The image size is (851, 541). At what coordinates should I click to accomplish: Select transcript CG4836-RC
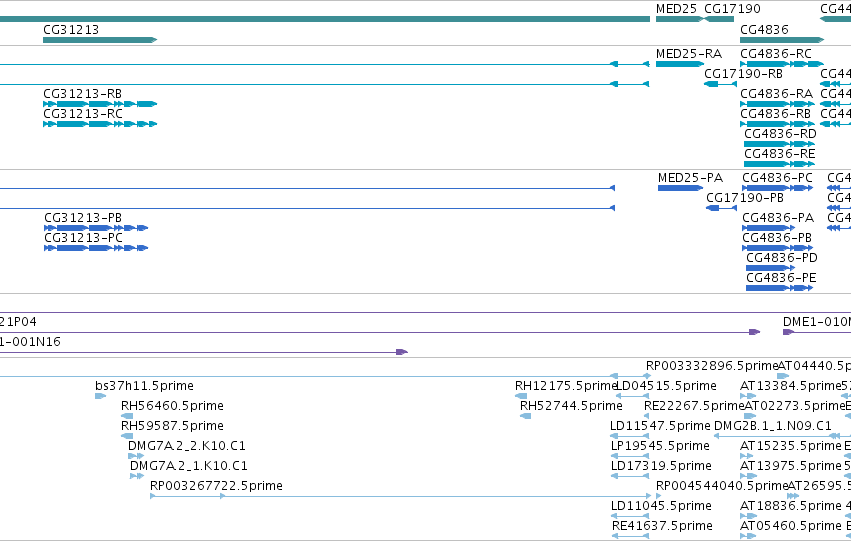(x=782, y=64)
